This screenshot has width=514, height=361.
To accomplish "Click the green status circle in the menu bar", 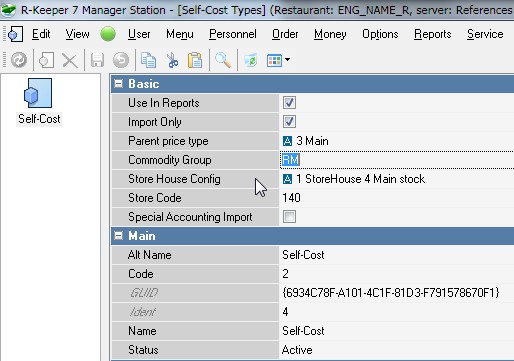I will [108, 34].
